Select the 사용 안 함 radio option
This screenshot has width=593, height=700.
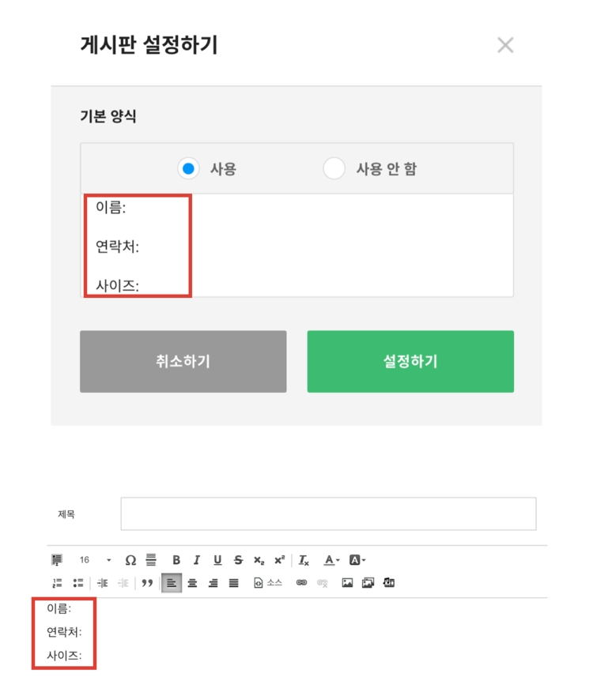(x=334, y=168)
